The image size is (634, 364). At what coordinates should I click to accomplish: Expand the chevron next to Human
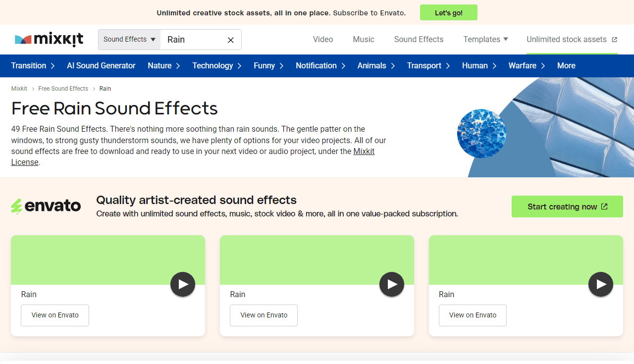[494, 66]
